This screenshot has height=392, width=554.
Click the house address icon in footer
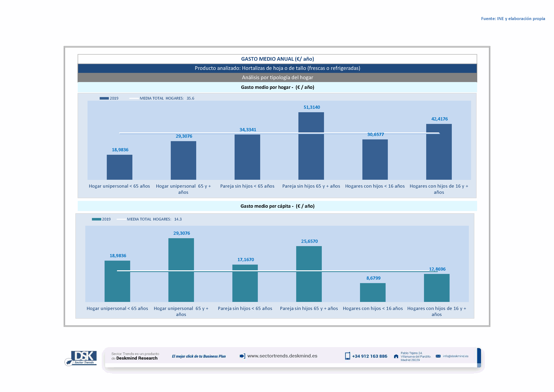click(x=396, y=356)
